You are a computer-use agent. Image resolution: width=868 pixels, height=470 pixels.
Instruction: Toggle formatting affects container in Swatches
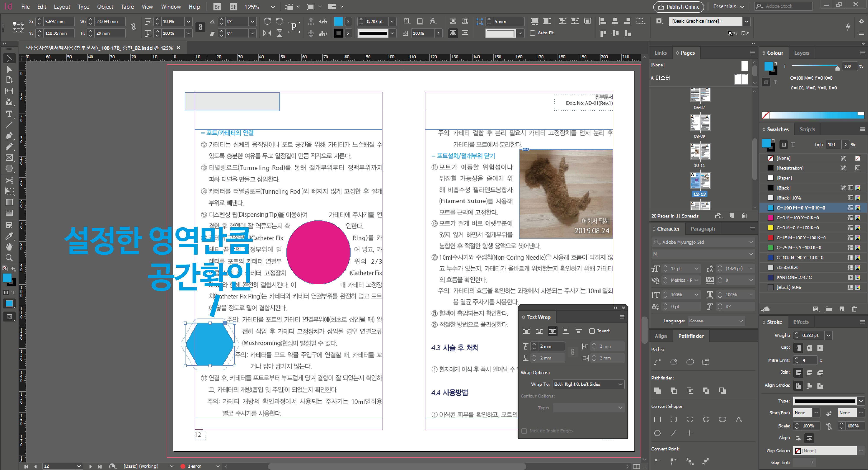[x=784, y=144]
